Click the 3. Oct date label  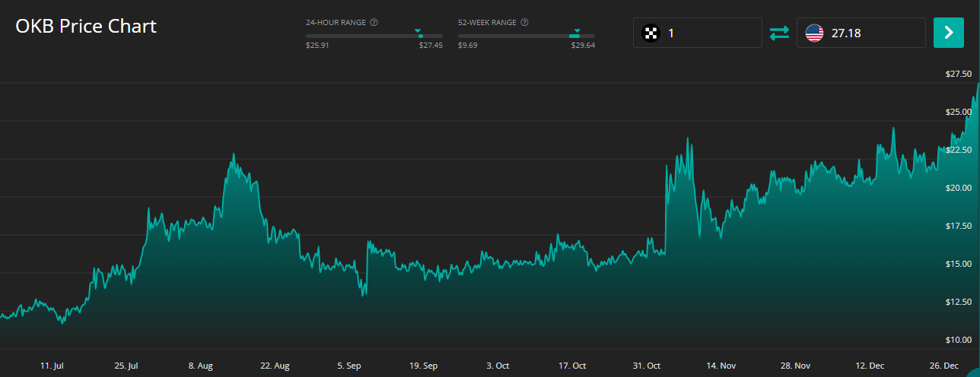coord(498,366)
